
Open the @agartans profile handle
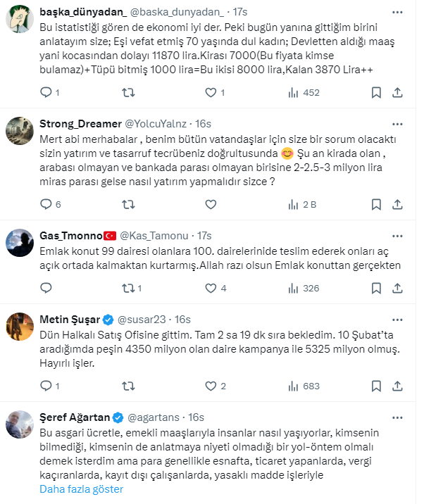click(x=154, y=417)
